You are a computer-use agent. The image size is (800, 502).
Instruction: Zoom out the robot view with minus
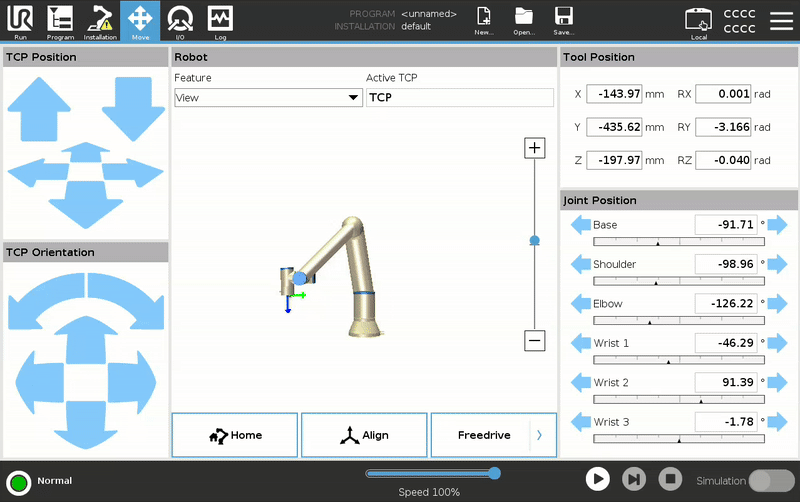click(x=535, y=340)
